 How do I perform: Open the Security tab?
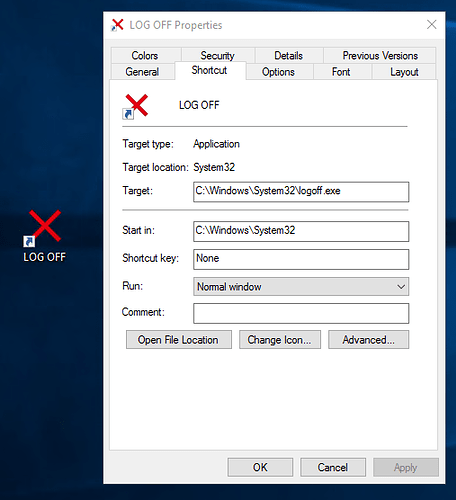[217, 55]
